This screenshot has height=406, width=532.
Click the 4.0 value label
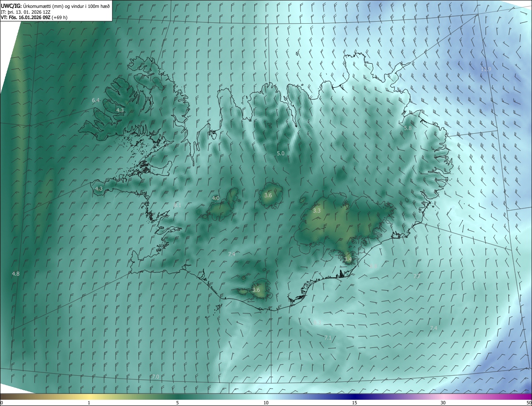point(216,198)
